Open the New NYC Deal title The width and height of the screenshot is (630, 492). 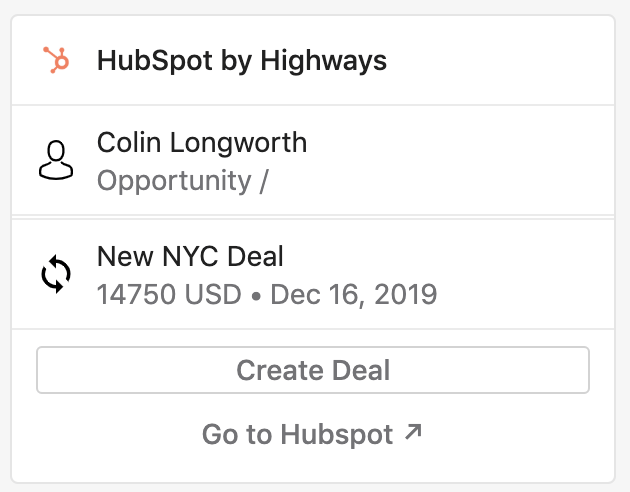(190, 256)
